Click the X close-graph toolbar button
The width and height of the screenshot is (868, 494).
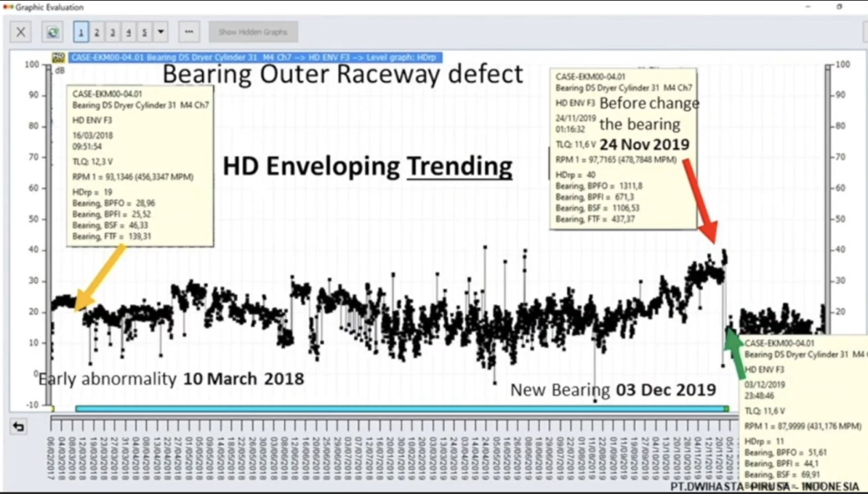click(20, 32)
